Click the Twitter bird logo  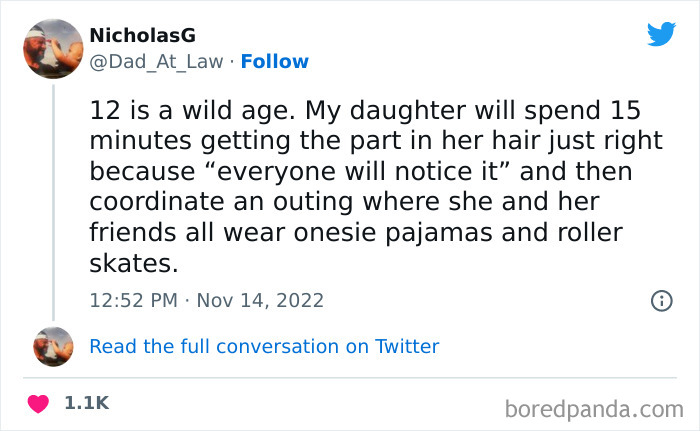click(x=661, y=35)
